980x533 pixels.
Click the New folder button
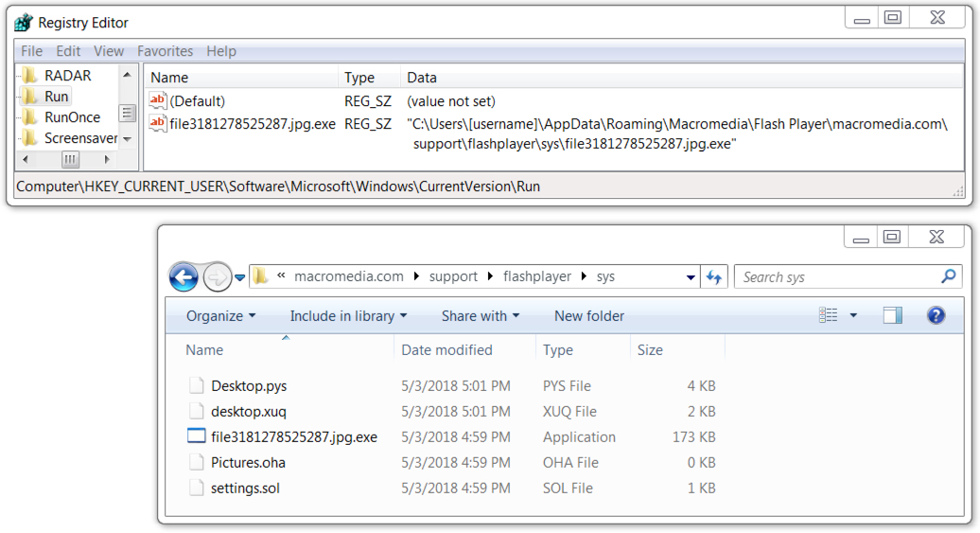click(588, 316)
